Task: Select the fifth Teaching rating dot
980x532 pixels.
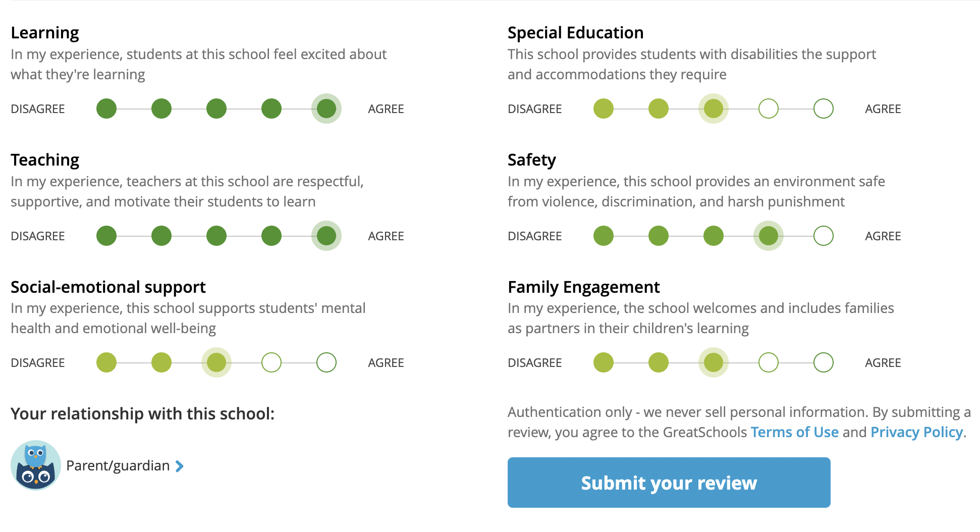Action: (x=326, y=236)
